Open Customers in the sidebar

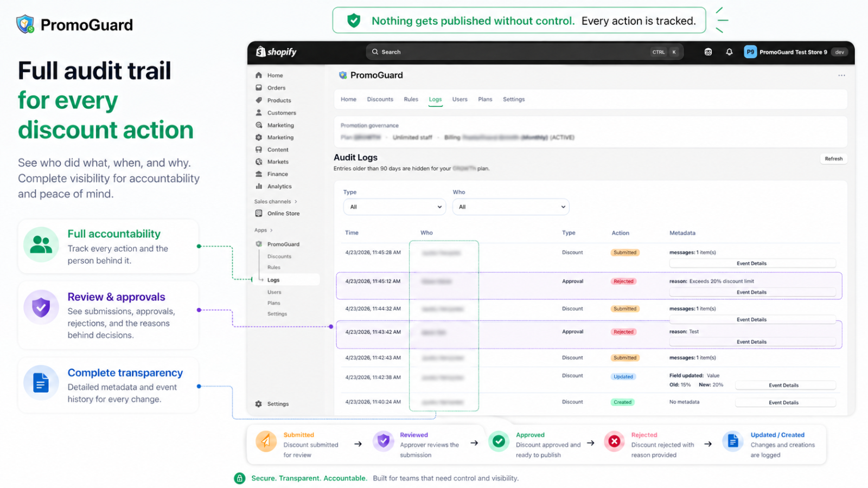pos(282,113)
